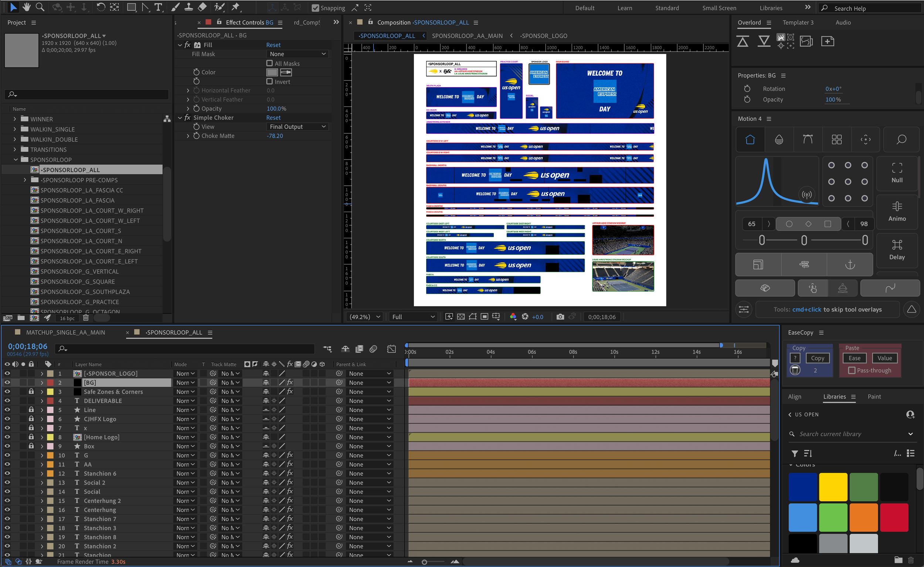Screen dimensions: 924x567
Task: Switch to the Templater 3 tab
Action: (798, 23)
